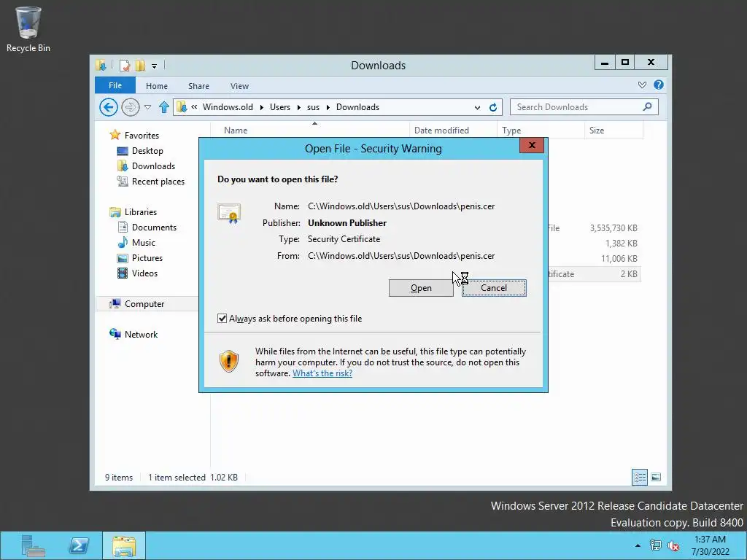Open the Recycle Bin desktop icon
747x560 pixels.
tap(28, 28)
